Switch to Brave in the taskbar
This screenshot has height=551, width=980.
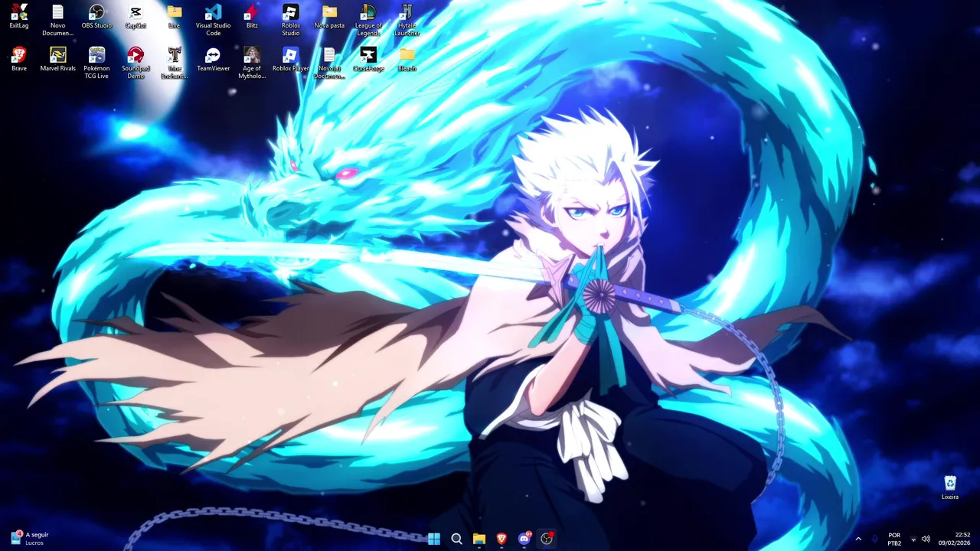coord(501,539)
